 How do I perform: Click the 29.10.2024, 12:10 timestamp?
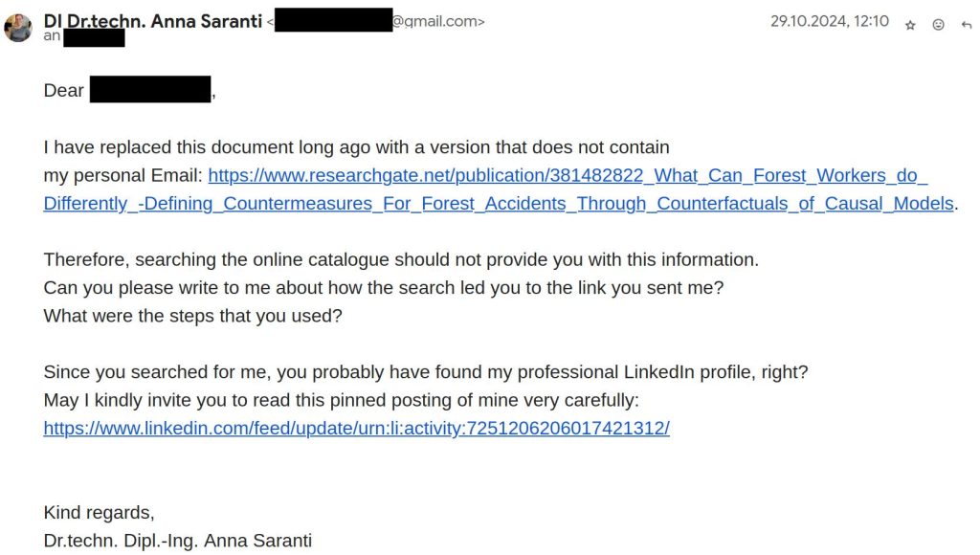click(829, 21)
